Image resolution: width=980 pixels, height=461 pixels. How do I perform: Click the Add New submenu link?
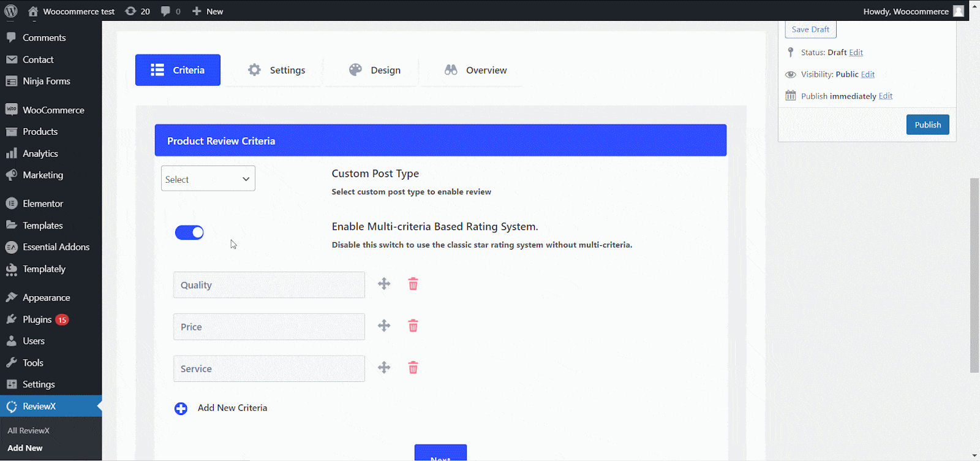pos(25,448)
